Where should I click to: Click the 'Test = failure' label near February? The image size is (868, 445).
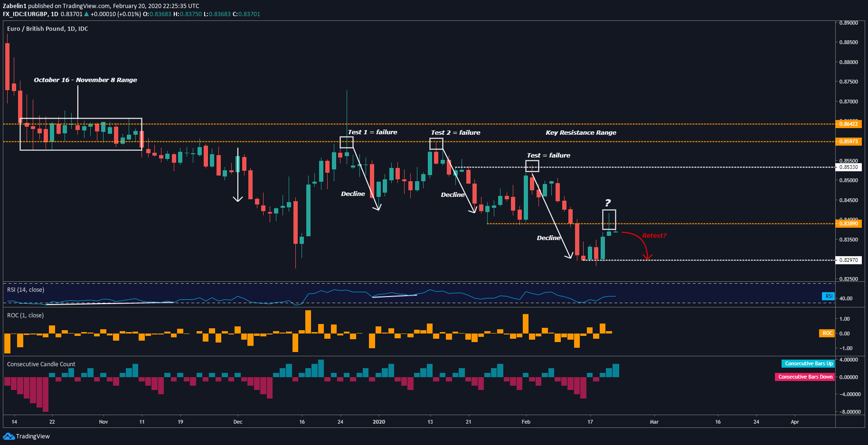pyautogui.click(x=548, y=156)
